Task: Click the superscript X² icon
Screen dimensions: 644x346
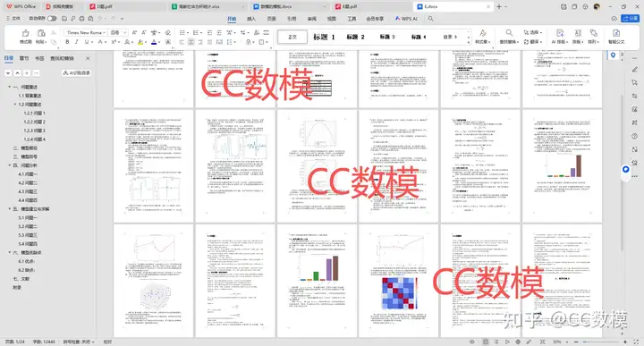Action: pyautogui.click(x=114, y=42)
